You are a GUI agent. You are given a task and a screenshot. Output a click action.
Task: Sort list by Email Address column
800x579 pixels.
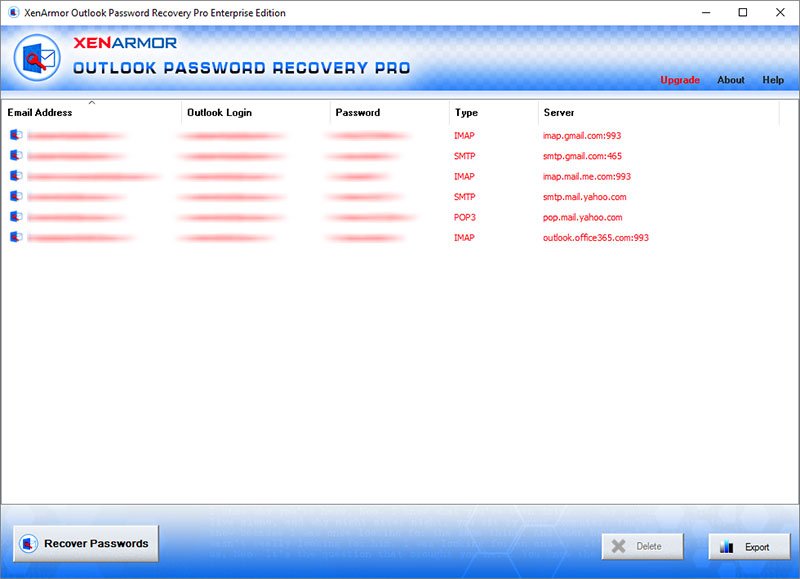coord(40,113)
